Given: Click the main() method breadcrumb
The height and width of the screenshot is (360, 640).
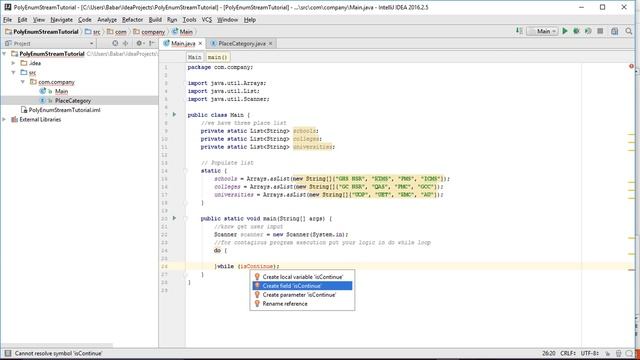Looking at the screenshot, I should click(217, 57).
